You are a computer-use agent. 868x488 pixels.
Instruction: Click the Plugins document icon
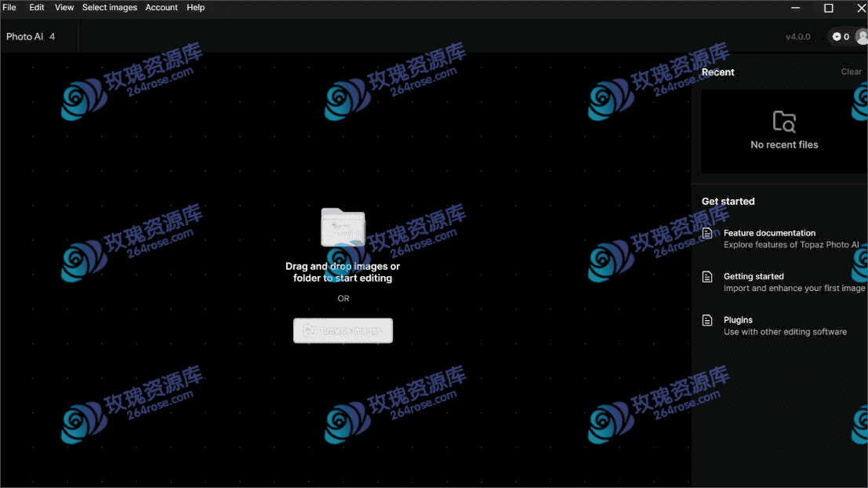click(x=707, y=320)
